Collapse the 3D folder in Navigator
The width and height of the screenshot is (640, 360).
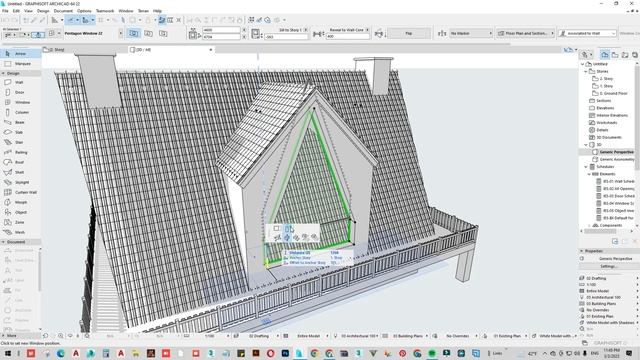(586, 145)
